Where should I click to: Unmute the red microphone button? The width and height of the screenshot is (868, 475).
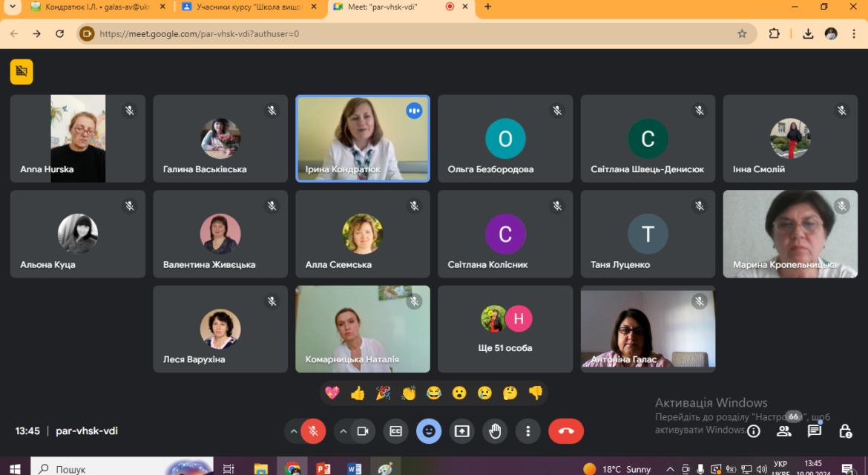coord(313,431)
